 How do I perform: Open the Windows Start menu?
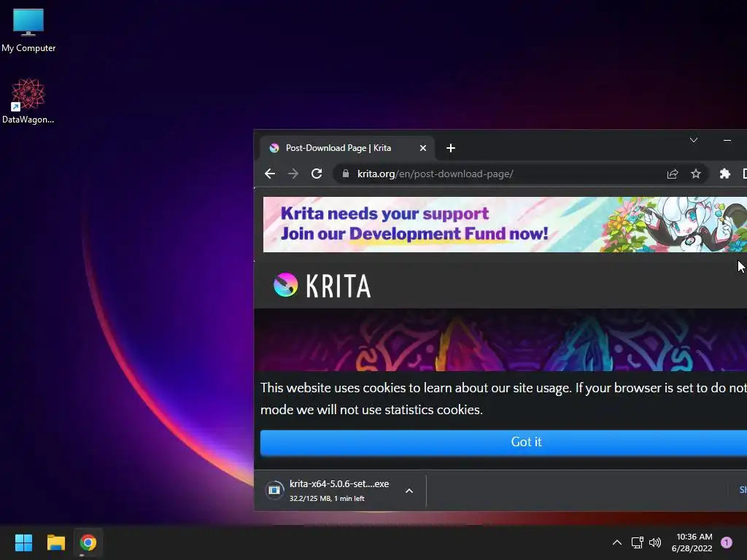tap(23, 542)
